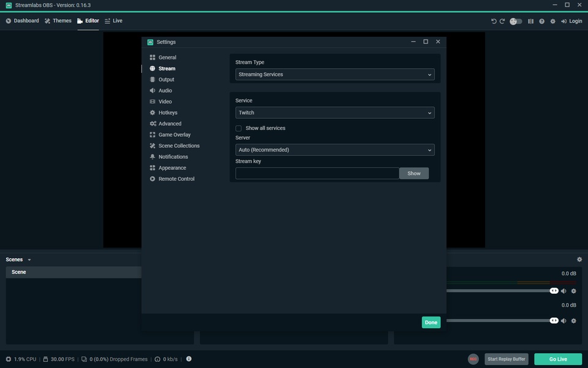The width and height of the screenshot is (588, 368).
Task: Open the studio mode columns icon
Action: pos(530,21)
